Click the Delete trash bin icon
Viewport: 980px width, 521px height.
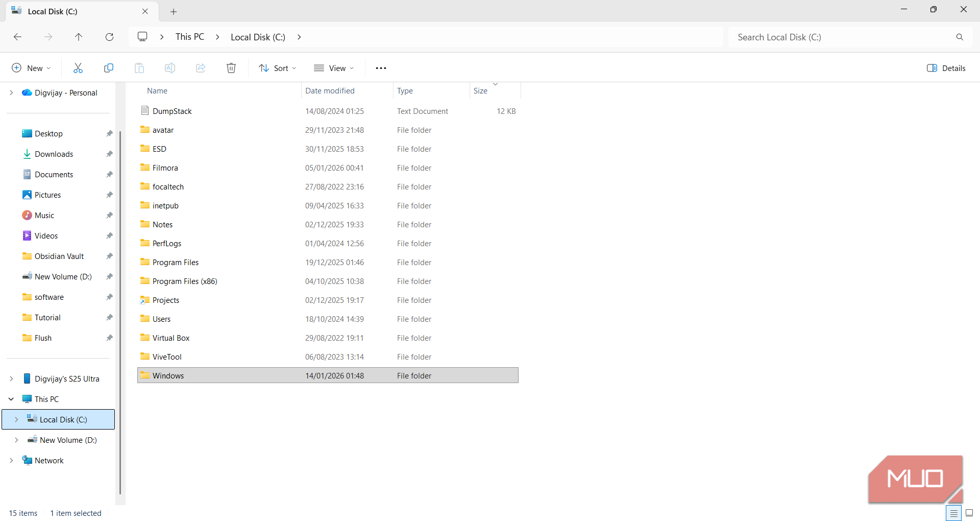(x=231, y=68)
